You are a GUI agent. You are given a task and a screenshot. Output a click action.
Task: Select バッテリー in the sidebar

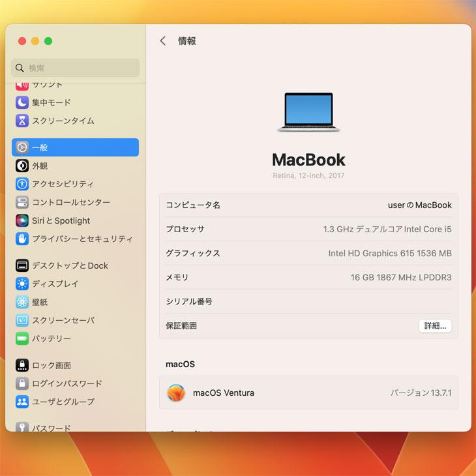(x=52, y=338)
